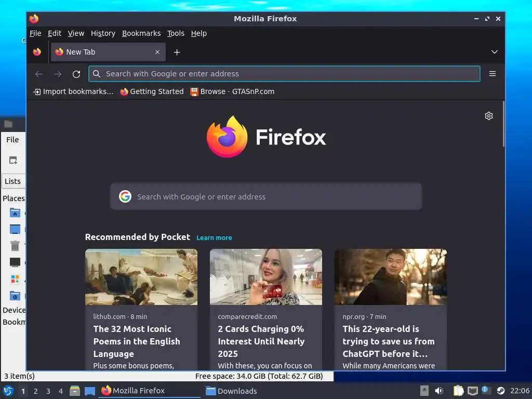Go back with the back arrow

click(39, 74)
